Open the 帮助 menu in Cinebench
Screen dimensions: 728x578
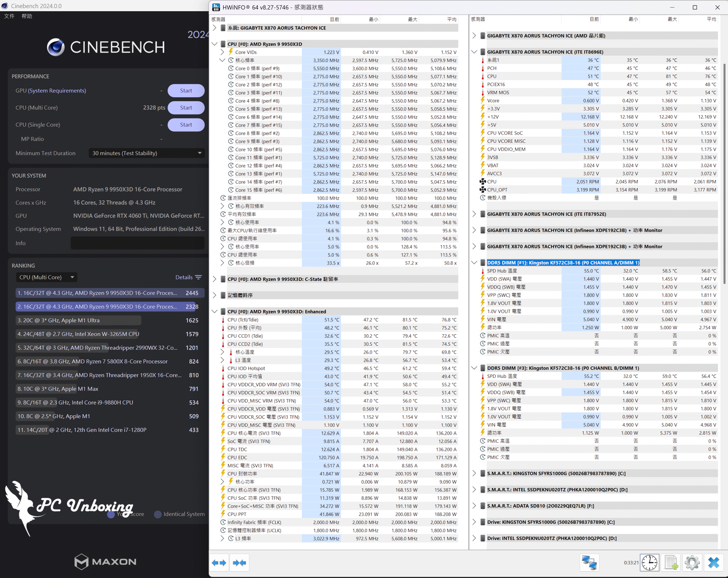pos(27,16)
